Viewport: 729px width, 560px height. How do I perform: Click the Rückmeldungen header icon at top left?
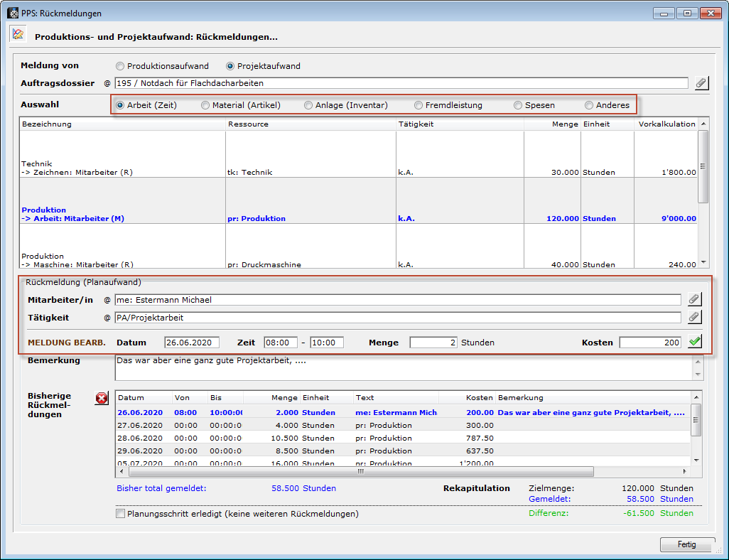coord(18,35)
